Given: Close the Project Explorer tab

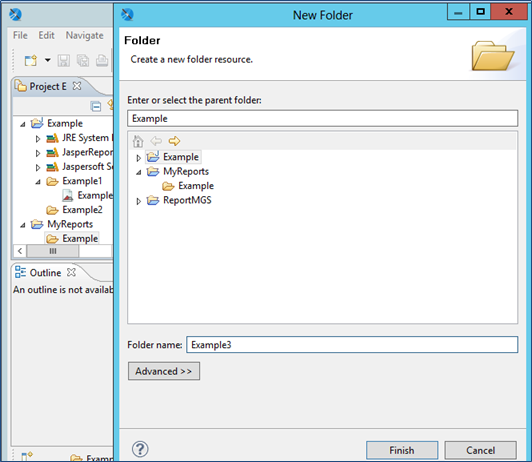Looking at the screenshot, I should (77, 86).
